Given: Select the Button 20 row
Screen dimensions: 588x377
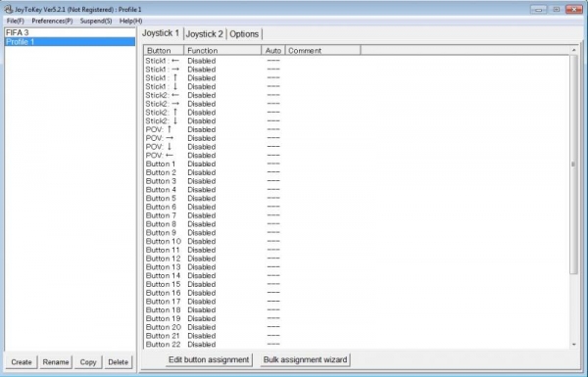Looking at the screenshot, I should pos(357,328).
